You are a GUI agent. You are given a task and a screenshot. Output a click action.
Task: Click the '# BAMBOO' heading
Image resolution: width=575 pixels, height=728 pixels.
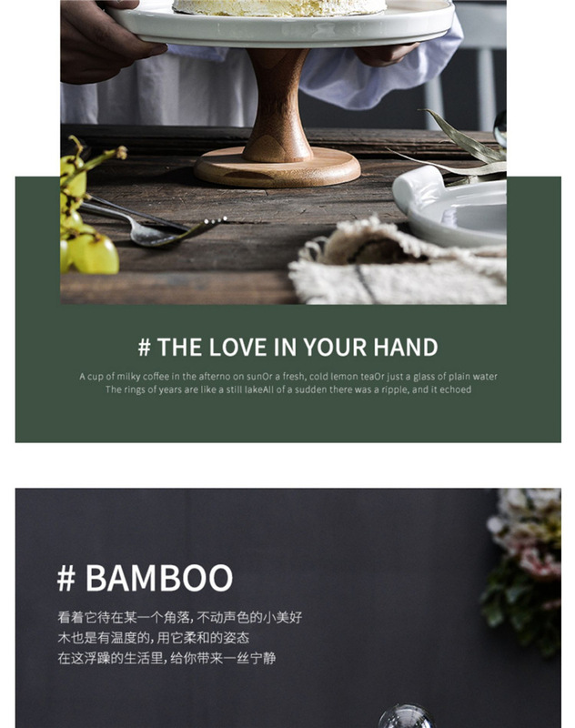tap(145, 578)
